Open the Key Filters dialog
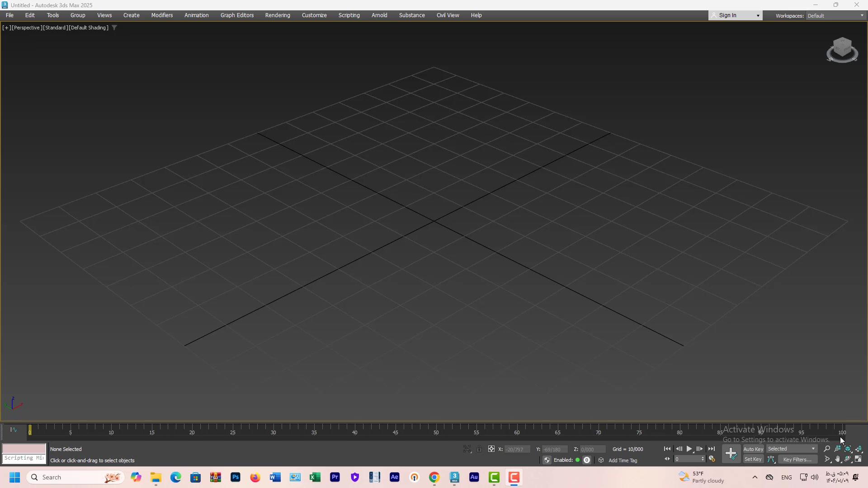The width and height of the screenshot is (868, 488). pos(797,460)
